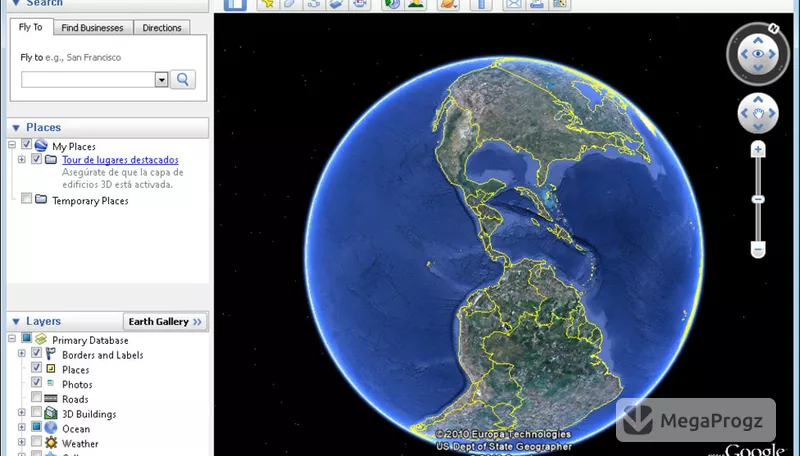Activate the Ruler tool

tap(481, 4)
